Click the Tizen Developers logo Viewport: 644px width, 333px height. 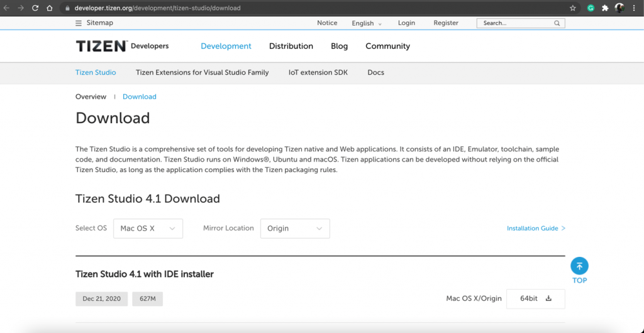122,46
